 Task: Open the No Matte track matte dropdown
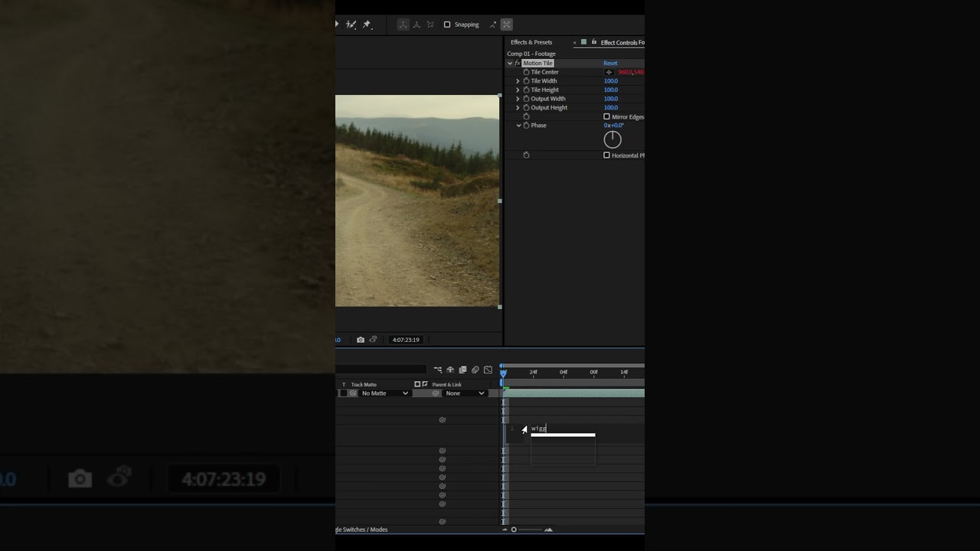(x=385, y=393)
